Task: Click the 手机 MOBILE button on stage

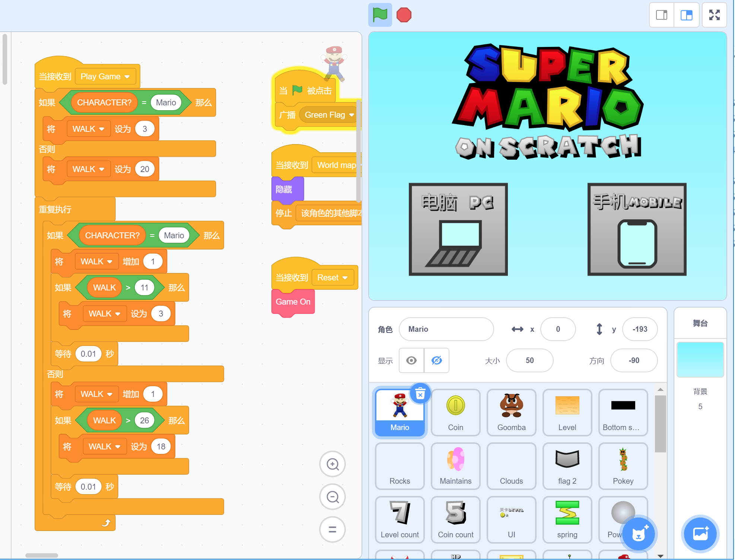Action: tap(637, 229)
